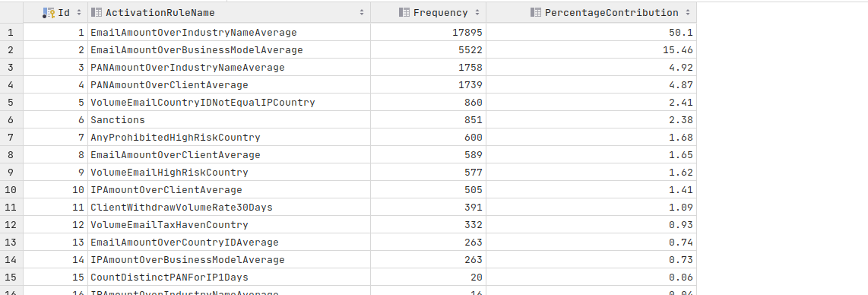Viewport: 868px width, 295px height.
Task: Click the top-left corner select-all cell
Action: pyautogui.click(x=11, y=13)
